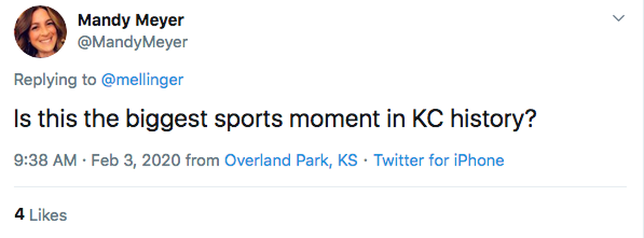Open the "Twitter for iPhone" source link
The image size is (644, 238).
click(x=438, y=161)
